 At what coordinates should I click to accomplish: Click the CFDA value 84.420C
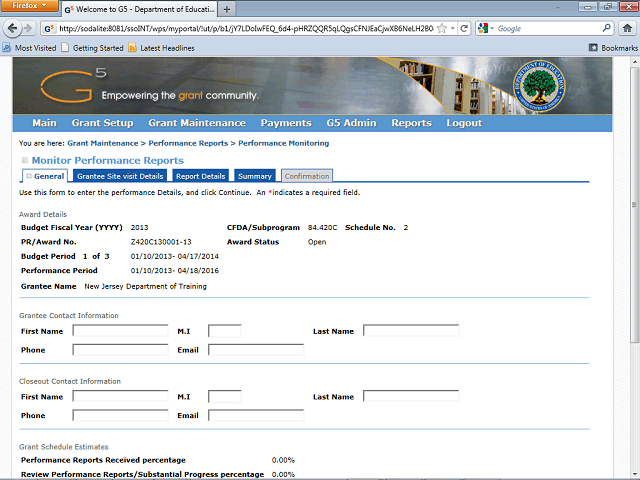(x=322, y=228)
